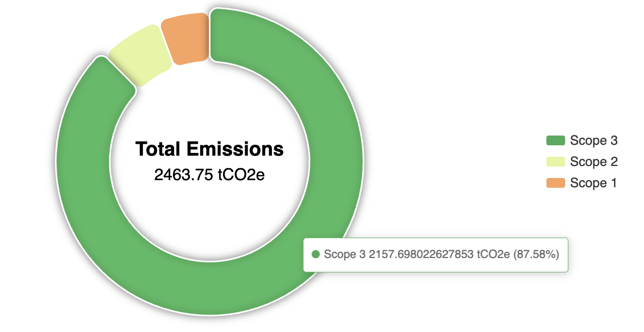Click the green Scope 3 legend swatch

point(555,140)
